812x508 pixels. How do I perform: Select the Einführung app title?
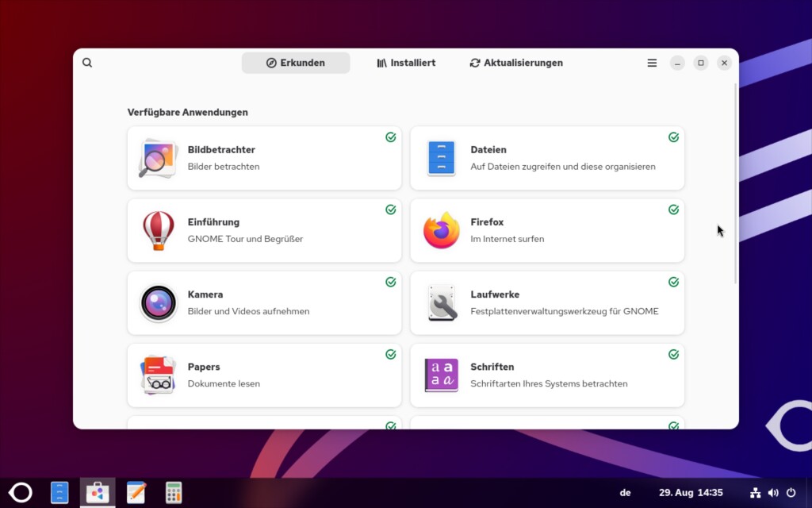coord(213,222)
